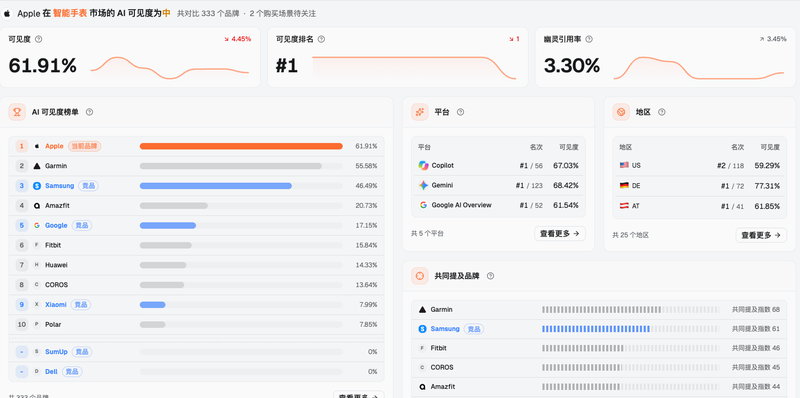Click the AT Austrian flag icon
This screenshot has height=398, width=800.
coord(624,206)
